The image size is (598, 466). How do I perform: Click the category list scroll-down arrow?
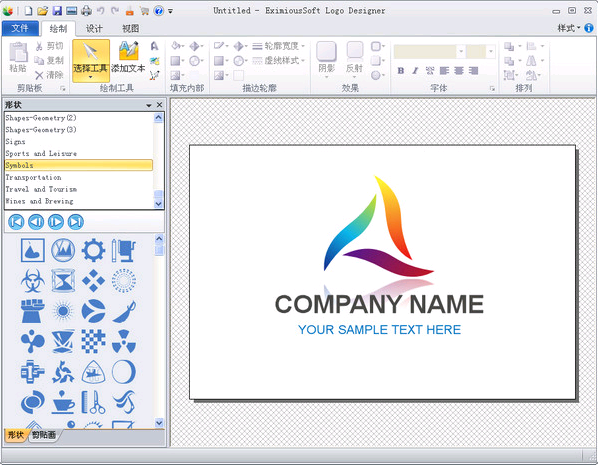pos(158,204)
